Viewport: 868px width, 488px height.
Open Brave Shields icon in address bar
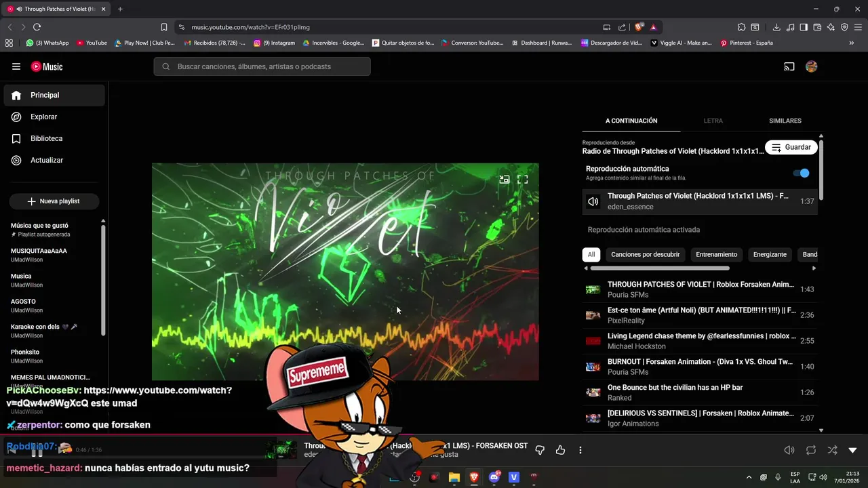coord(639,27)
